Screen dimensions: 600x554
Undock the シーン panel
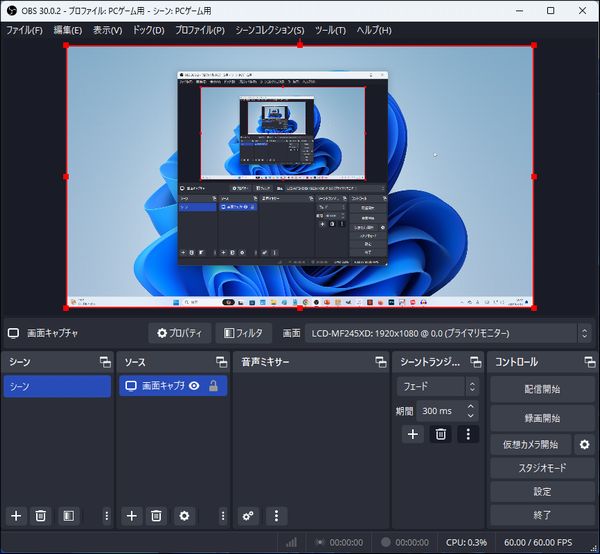105,362
